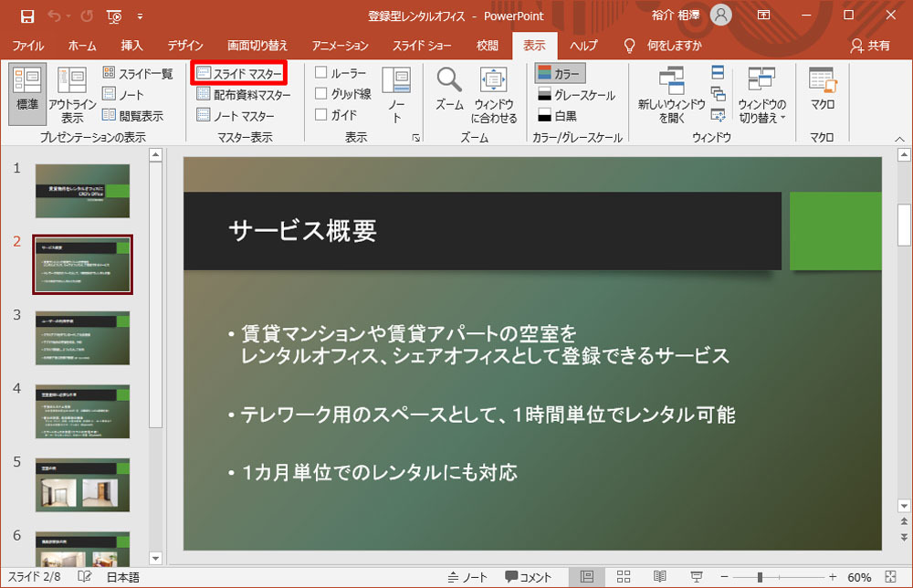The image size is (913, 588).
Task: Open the ファイル tab
Action: pos(28,46)
